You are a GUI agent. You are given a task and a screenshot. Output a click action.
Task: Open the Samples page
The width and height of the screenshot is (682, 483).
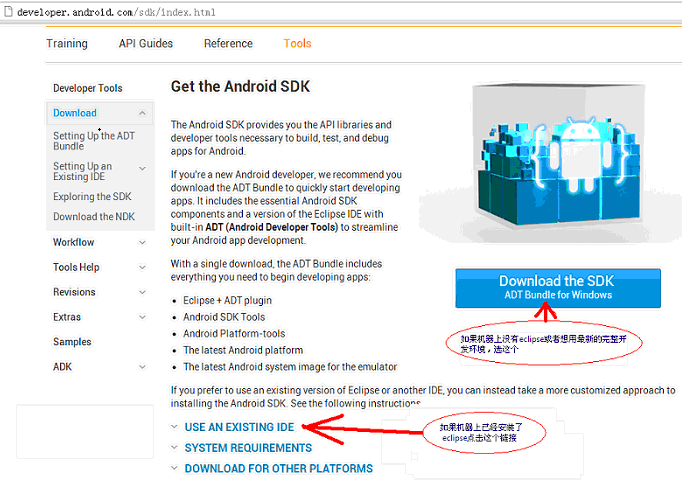pos(72,342)
